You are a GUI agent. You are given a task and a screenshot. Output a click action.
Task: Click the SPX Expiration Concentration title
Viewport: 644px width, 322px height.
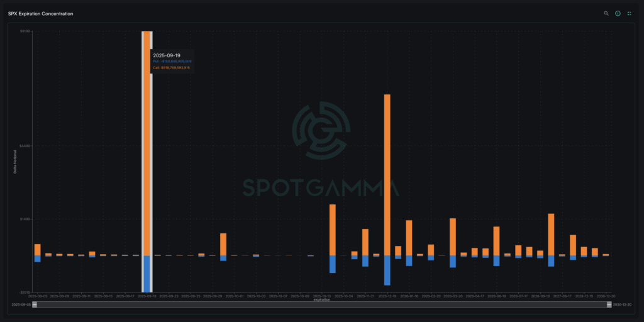(40, 13)
